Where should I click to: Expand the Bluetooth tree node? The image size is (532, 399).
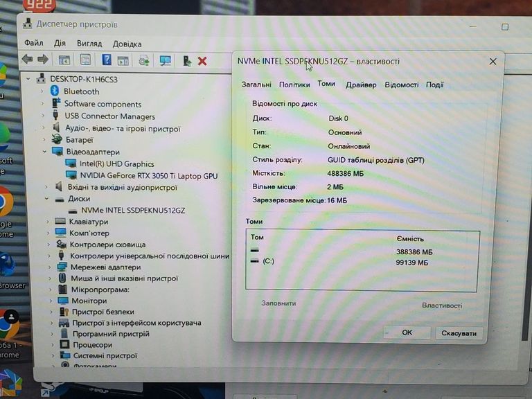[x=42, y=91]
